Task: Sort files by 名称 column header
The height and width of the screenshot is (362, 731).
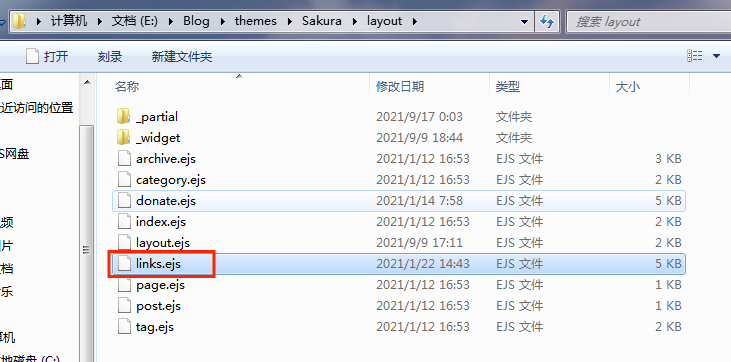Action: [x=127, y=86]
